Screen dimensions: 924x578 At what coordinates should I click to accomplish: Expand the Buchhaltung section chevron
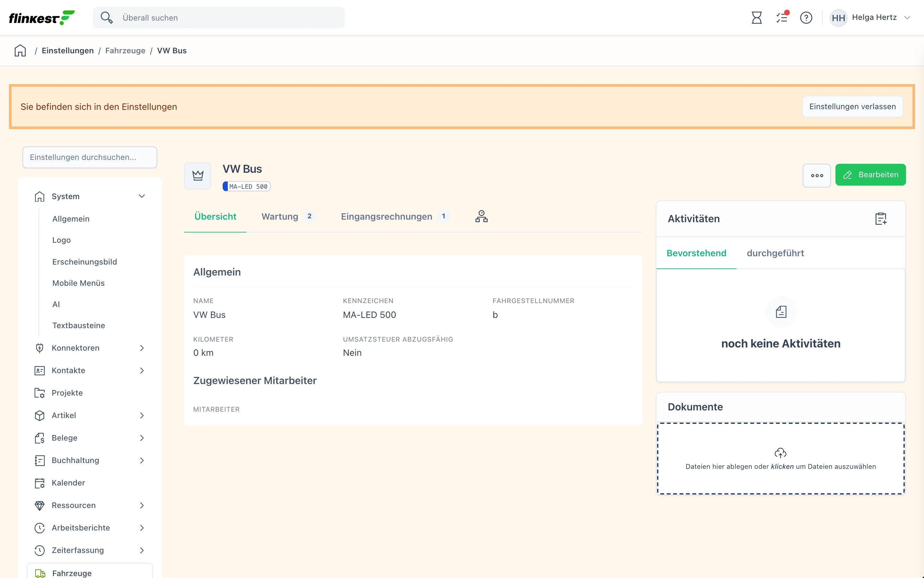[142, 461]
